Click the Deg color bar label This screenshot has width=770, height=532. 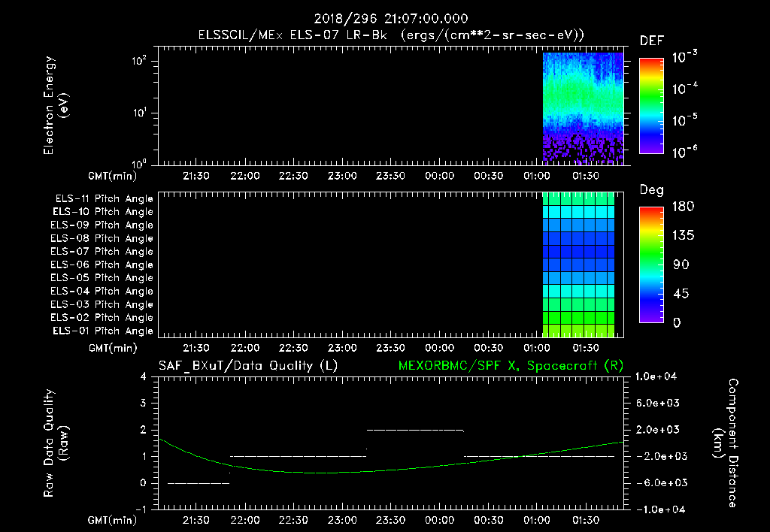point(652,190)
